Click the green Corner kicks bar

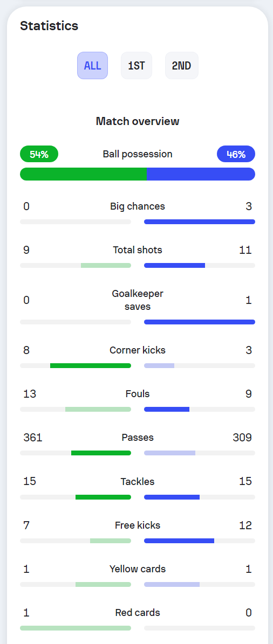pos(91,365)
